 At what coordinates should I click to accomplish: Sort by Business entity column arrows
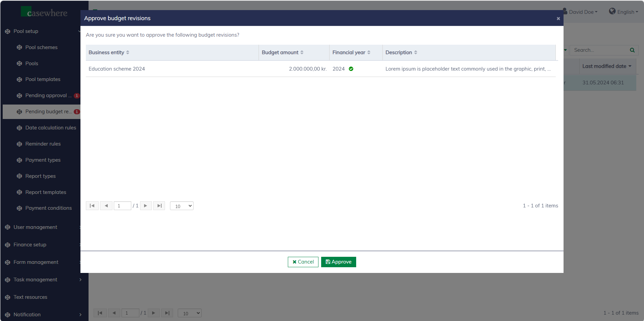[128, 52]
